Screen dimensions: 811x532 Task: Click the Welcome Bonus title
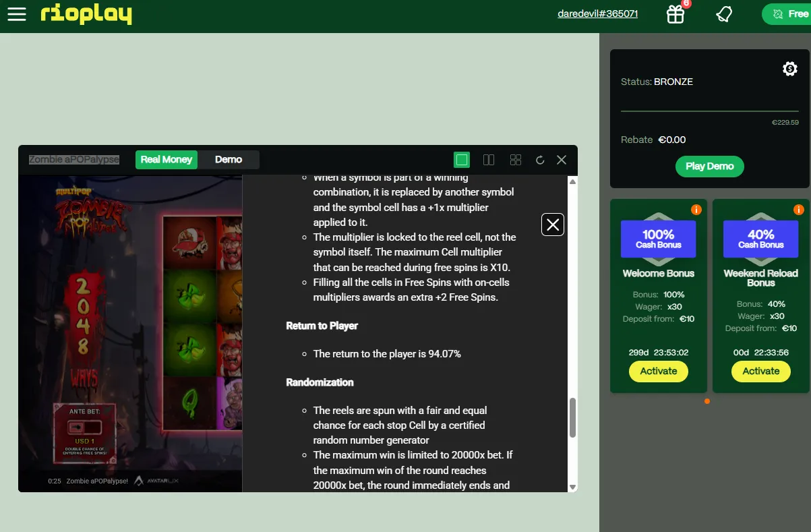point(659,273)
